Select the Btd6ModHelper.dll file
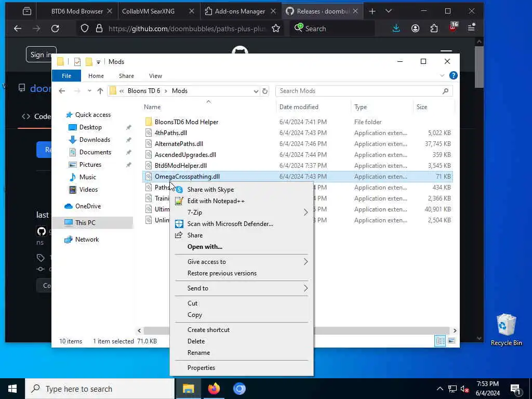The height and width of the screenshot is (399, 532). click(x=180, y=166)
